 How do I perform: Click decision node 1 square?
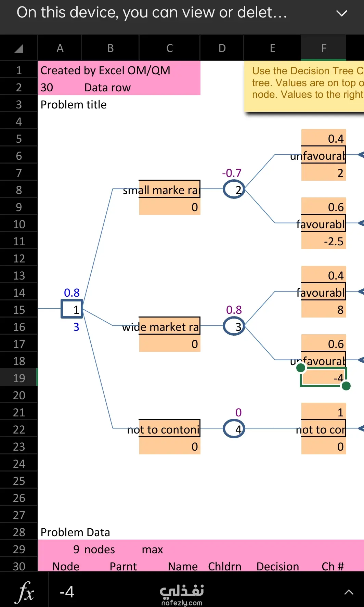point(72,309)
